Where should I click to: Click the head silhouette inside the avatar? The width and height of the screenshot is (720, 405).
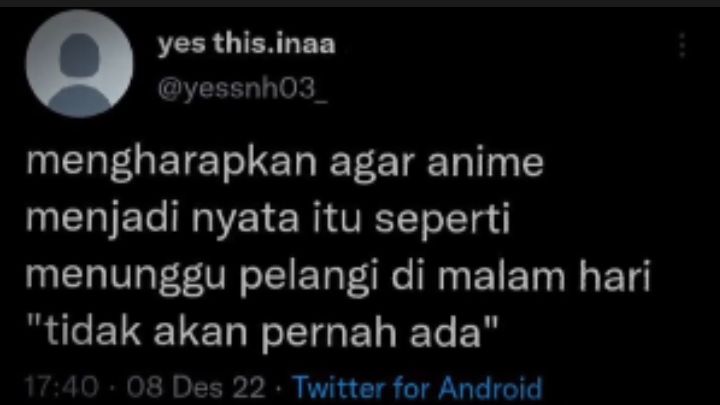tap(79, 55)
